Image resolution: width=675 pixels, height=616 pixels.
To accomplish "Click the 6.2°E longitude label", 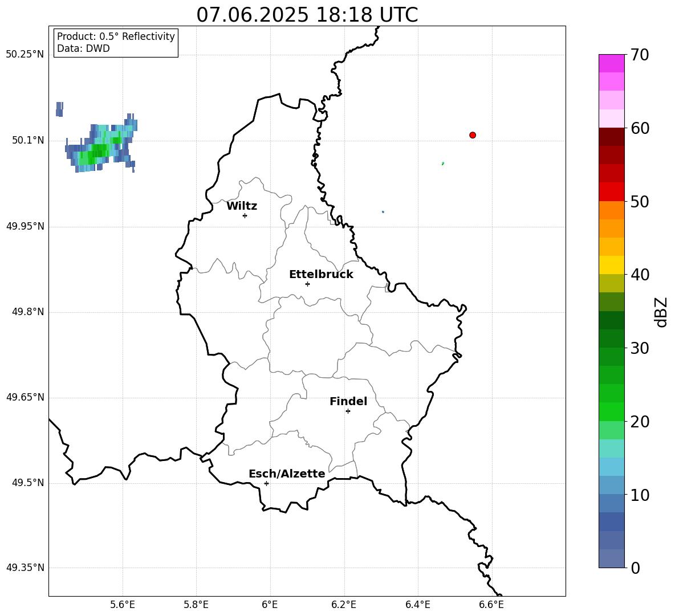I will click(344, 605).
